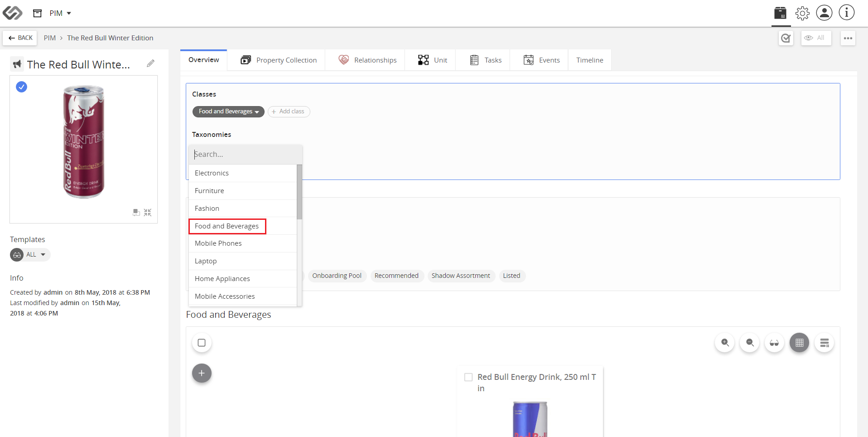Open the Red Bull Energy Drink can thumbnail
This screenshot has width=868, height=437.
[x=530, y=419]
